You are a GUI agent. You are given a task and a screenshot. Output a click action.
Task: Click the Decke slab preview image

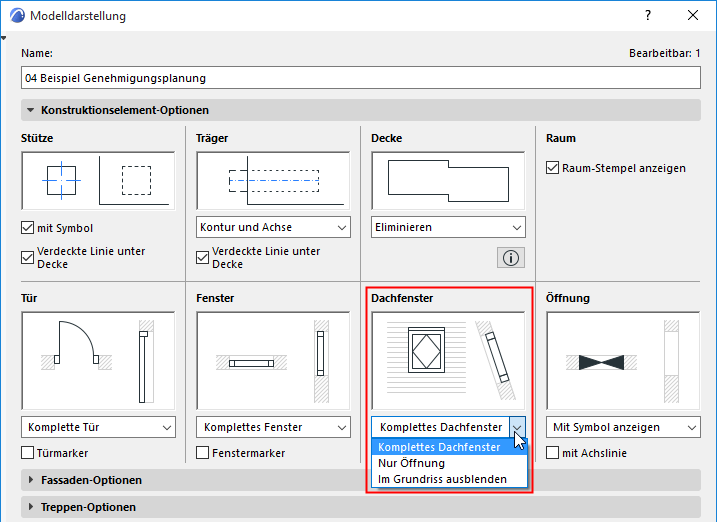(447, 180)
